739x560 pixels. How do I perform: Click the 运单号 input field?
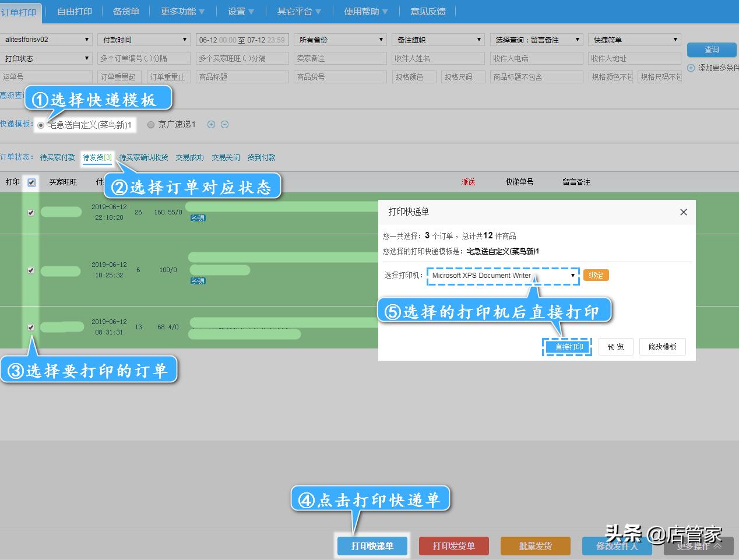click(x=46, y=76)
